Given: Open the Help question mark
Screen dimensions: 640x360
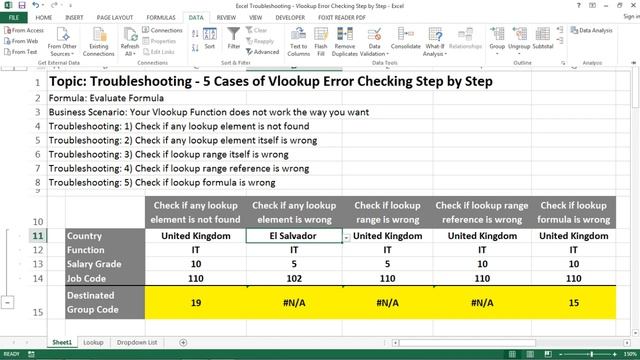Looking at the screenshot, I should 578,5.
